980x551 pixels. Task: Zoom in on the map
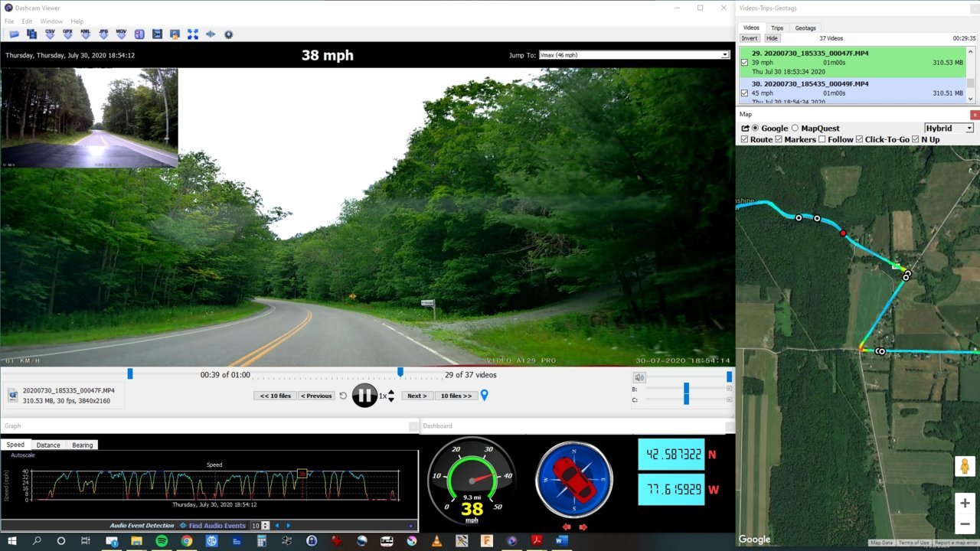965,503
